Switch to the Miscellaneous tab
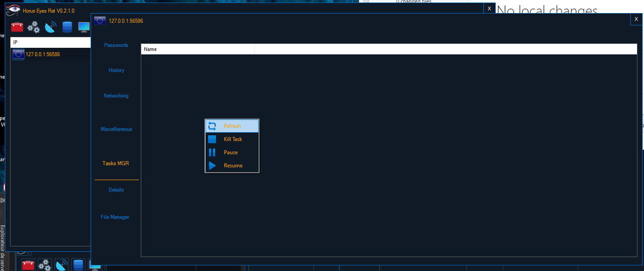644x271 pixels. pyautogui.click(x=116, y=129)
